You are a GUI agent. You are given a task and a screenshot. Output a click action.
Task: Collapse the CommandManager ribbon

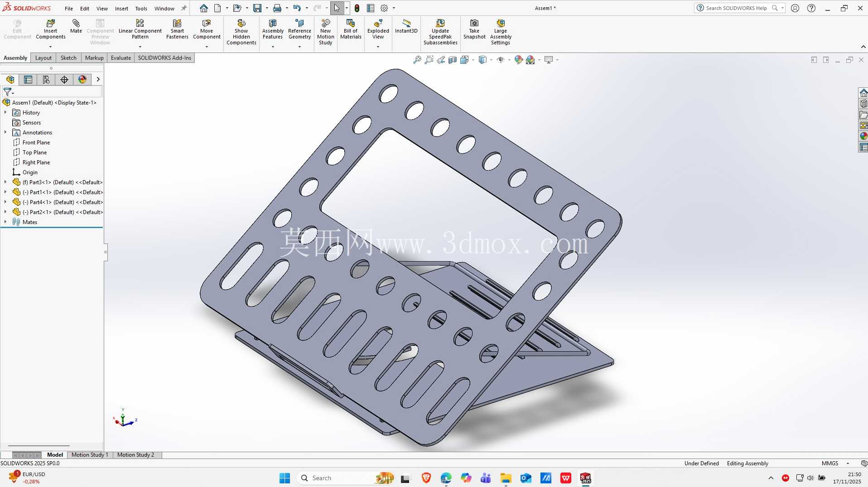pyautogui.click(x=863, y=47)
